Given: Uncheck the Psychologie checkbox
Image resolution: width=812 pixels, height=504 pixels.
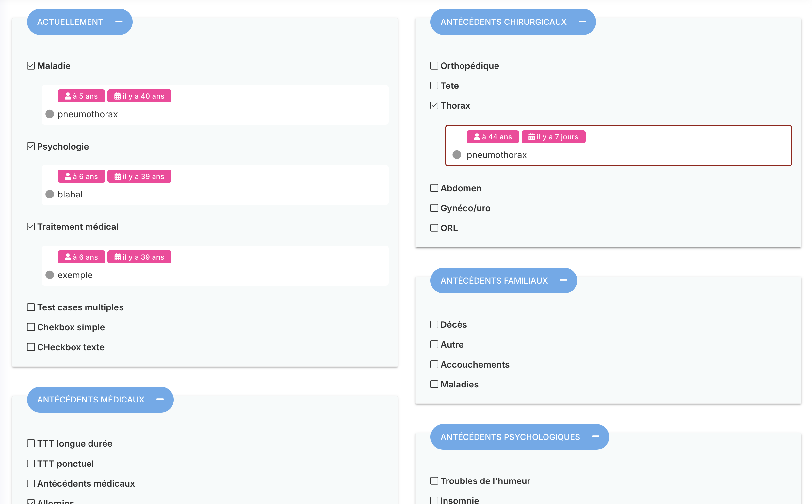Looking at the screenshot, I should (31, 146).
